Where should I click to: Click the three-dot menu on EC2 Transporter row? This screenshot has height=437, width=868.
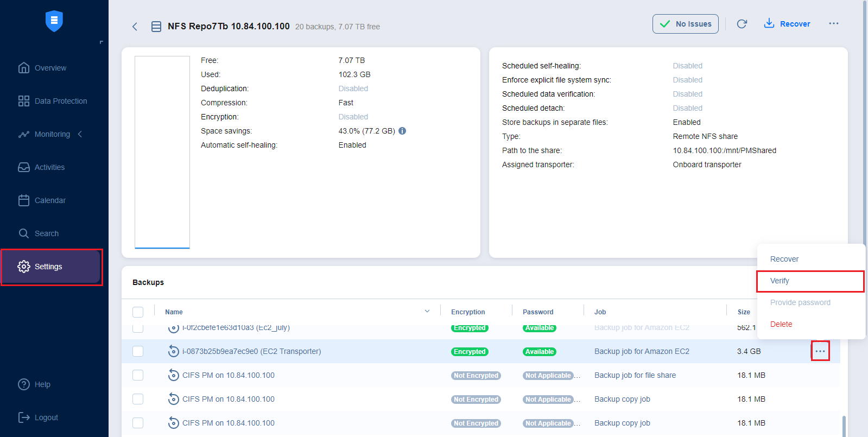point(820,351)
